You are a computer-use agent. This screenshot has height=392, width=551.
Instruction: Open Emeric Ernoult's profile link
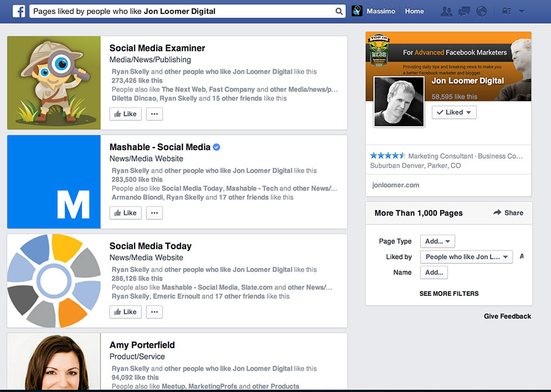[x=176, y=296]
